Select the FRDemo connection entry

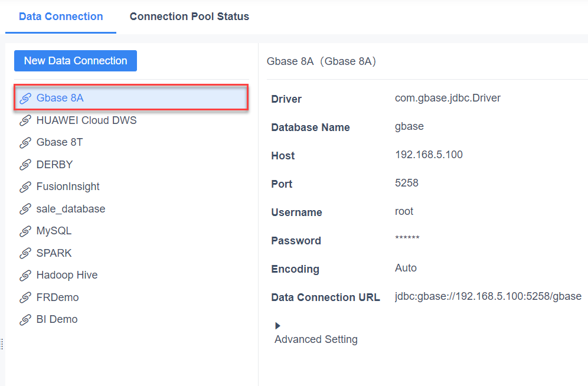pos(57,297)
